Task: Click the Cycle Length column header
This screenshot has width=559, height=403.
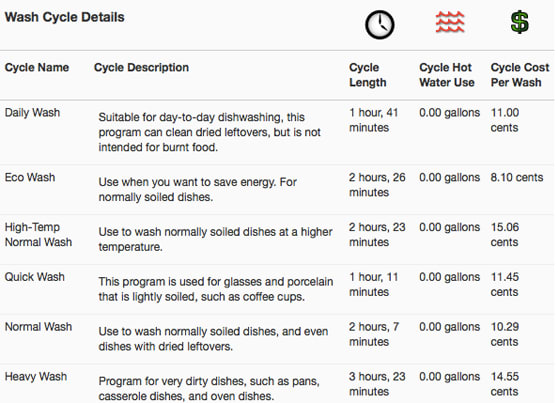Action: click(368, 75)
